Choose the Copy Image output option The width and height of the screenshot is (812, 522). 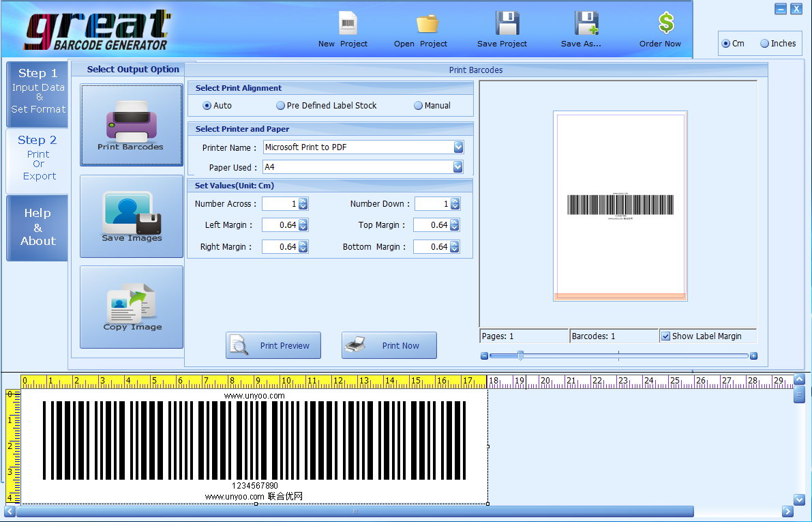click(x=132, y=307)
